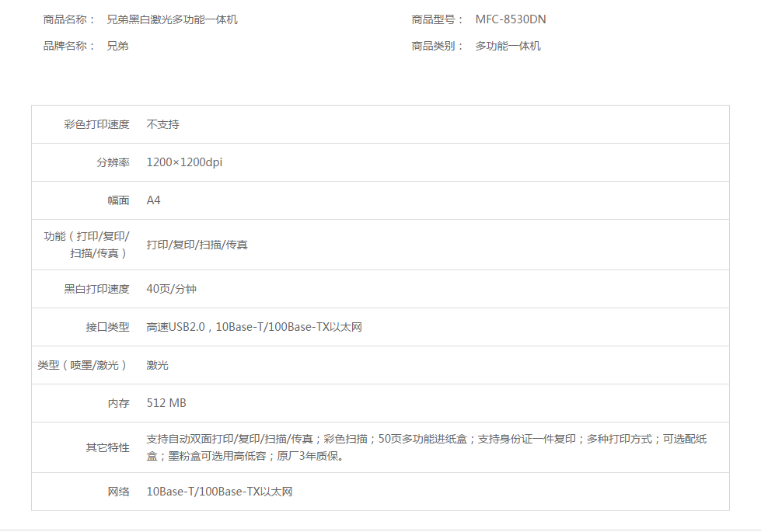Click the 接口类型 row label
The image size is (761, 532).
click(108, 327)
